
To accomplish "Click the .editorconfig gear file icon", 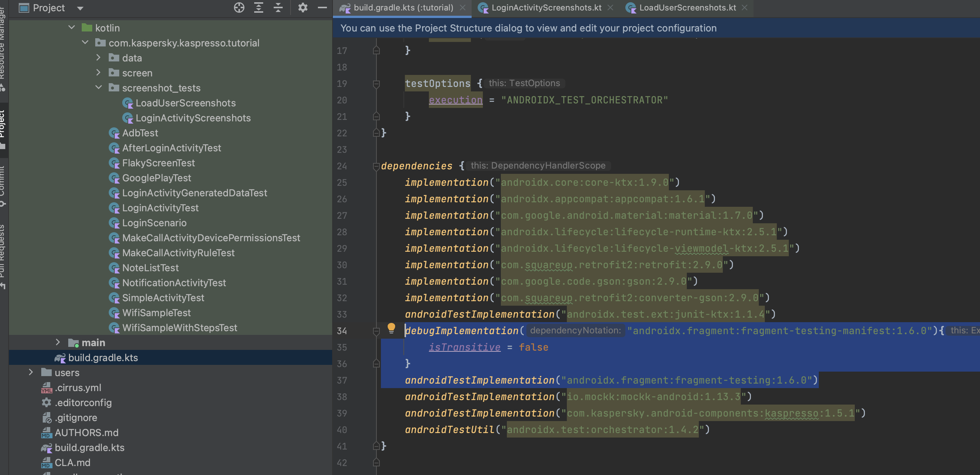I will (x=46, y=402).
